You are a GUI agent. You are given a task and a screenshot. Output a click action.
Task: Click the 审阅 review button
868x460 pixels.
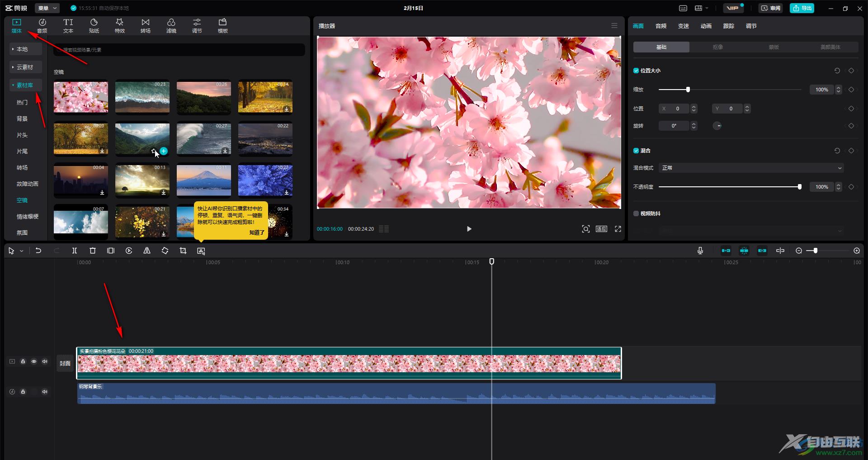(771, 8)
